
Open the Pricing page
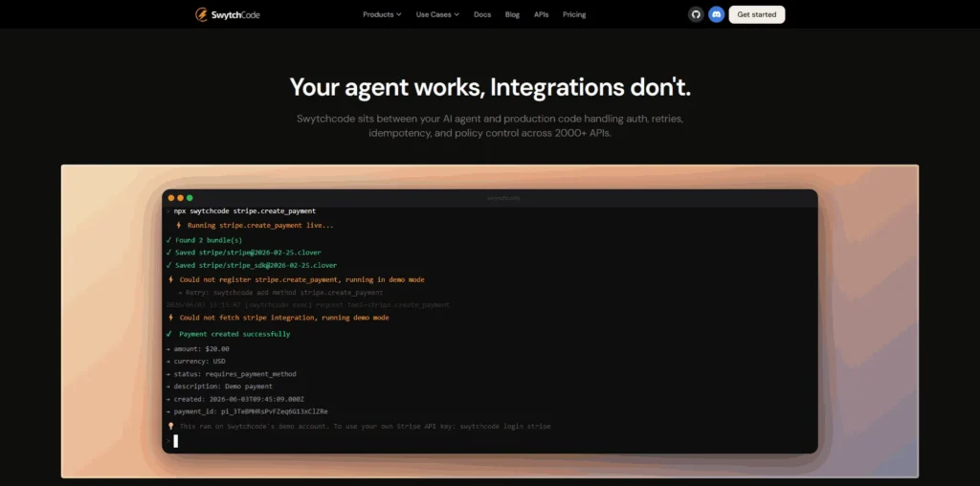coord(574,14)
